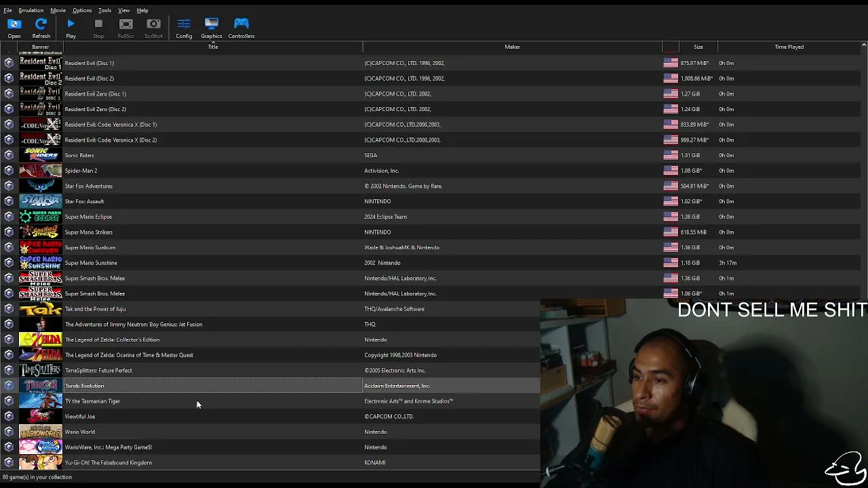The image size is (868, 488).
Task: Open the Emulation menu
Action: coord(31,10)
